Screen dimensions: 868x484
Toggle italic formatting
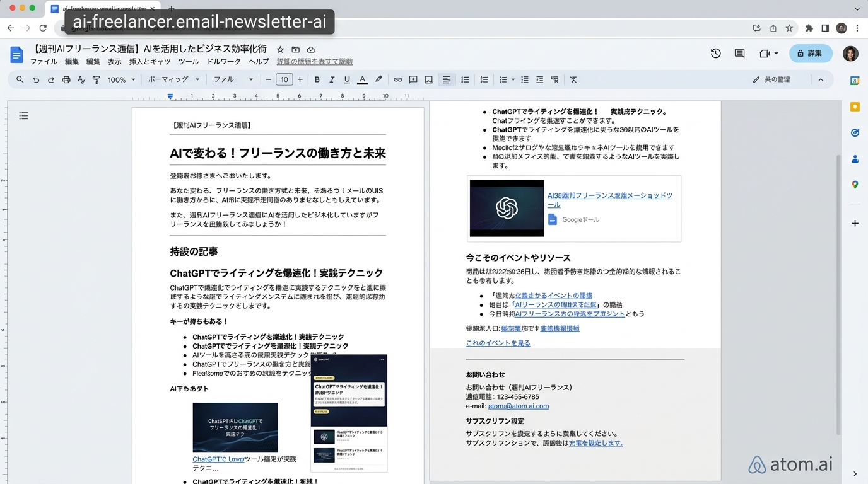[x=332, y=80]
